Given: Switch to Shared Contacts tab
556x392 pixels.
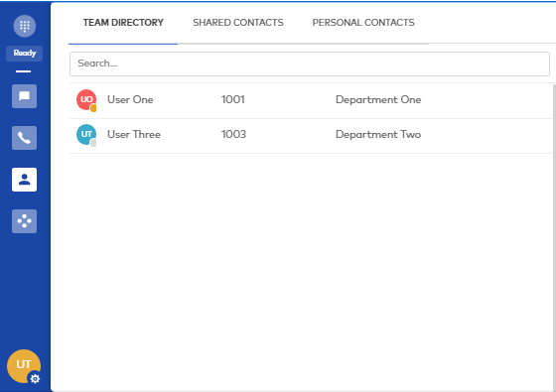Looking at the screenshot, I should (238, 23).
